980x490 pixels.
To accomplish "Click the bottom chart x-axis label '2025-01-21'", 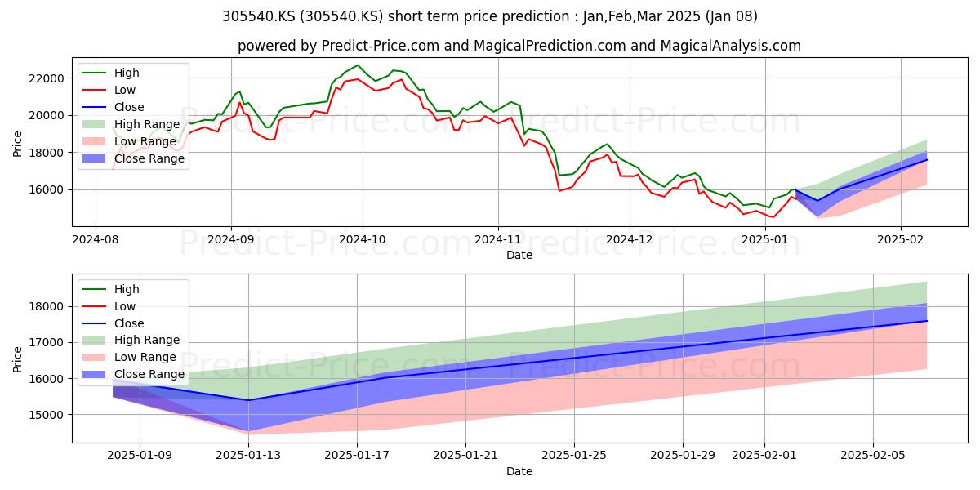I will (465, 456).
